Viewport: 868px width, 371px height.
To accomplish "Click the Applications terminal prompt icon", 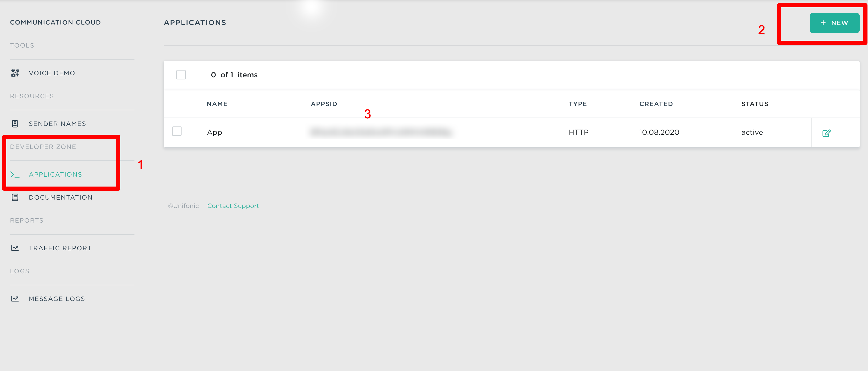I will coord(15,174).
